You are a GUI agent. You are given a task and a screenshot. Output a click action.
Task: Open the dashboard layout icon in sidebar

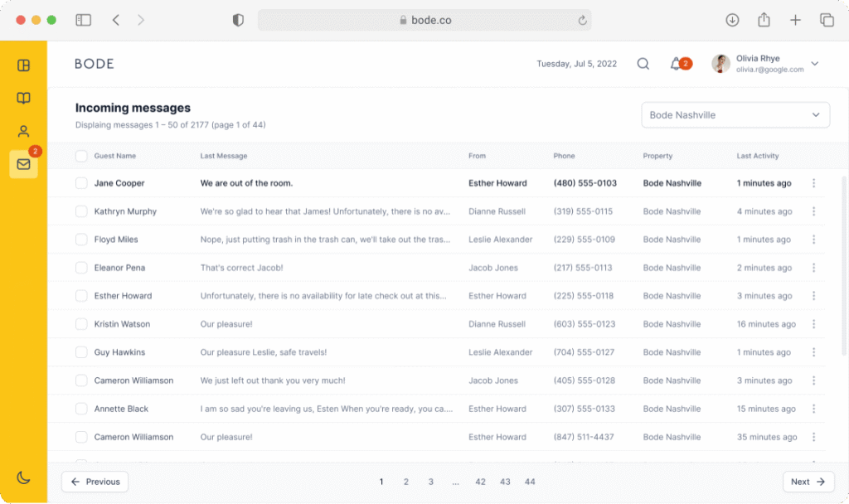(x=23, y=65)
